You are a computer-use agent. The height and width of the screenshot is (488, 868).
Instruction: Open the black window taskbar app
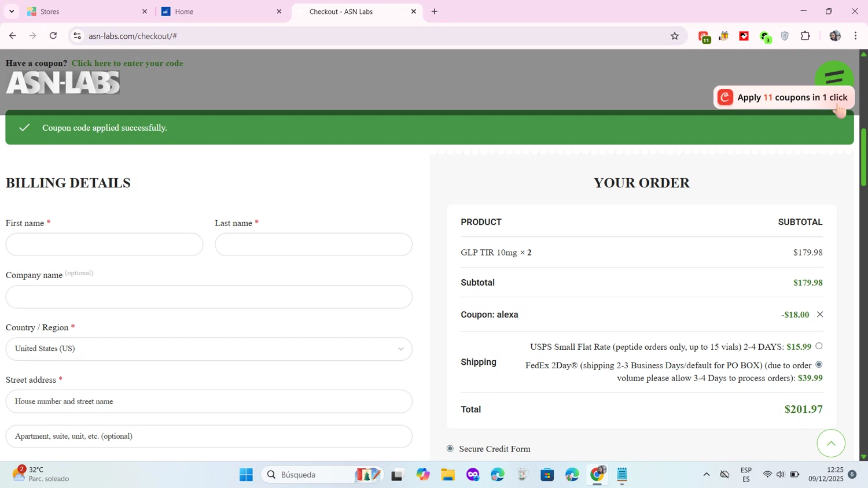[x=397, y=475]
